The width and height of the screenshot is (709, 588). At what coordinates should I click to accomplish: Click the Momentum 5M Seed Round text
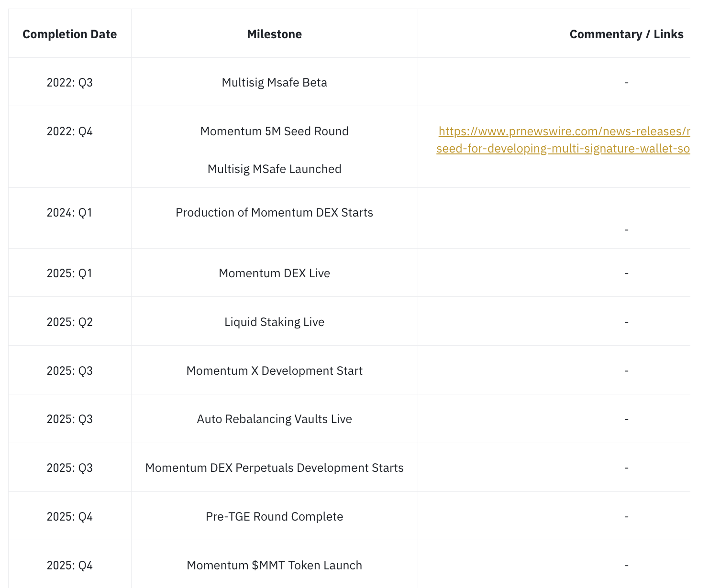tap(274, 131)
